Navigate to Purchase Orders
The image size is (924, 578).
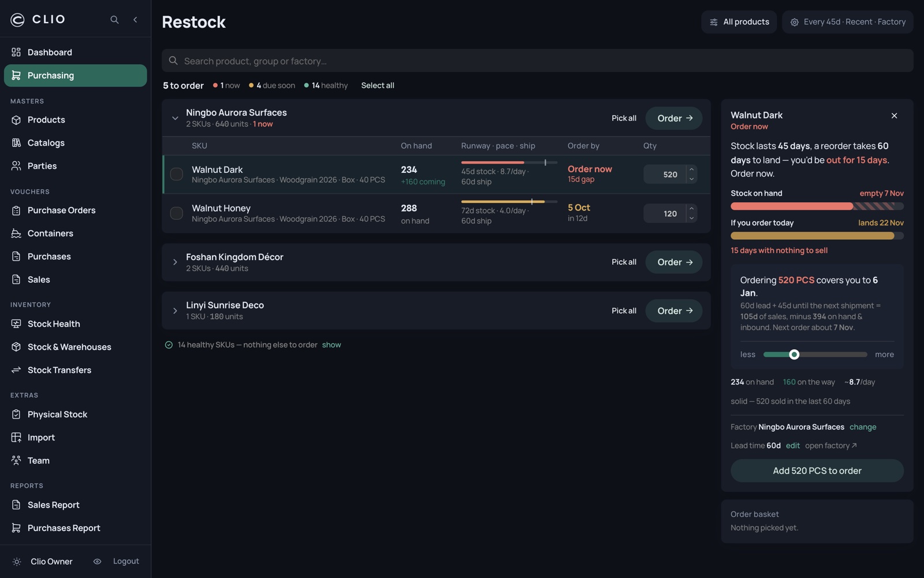(76, 210)
